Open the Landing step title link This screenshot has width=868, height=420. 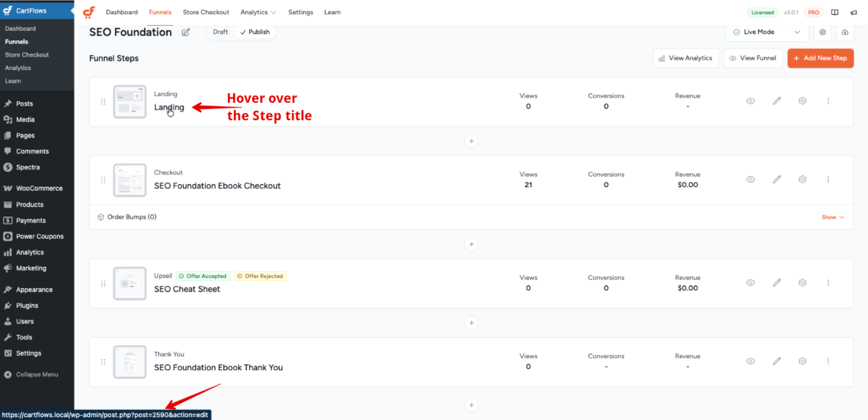[x=169, y=108]
